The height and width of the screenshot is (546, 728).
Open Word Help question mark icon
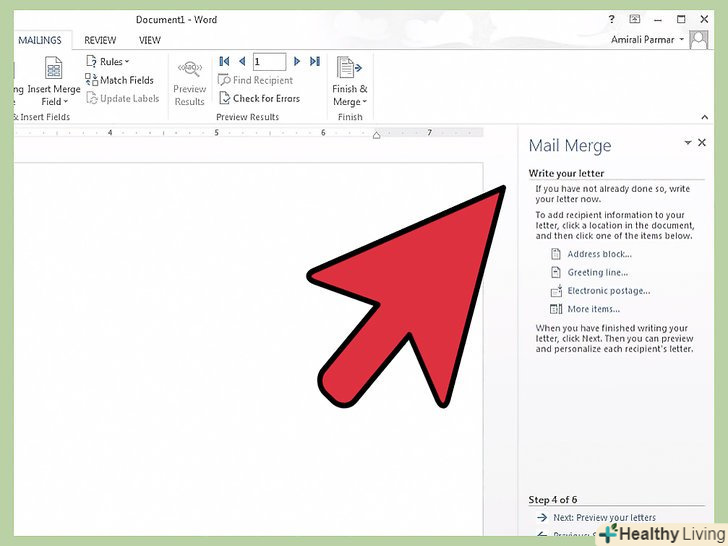coord(612,19)
